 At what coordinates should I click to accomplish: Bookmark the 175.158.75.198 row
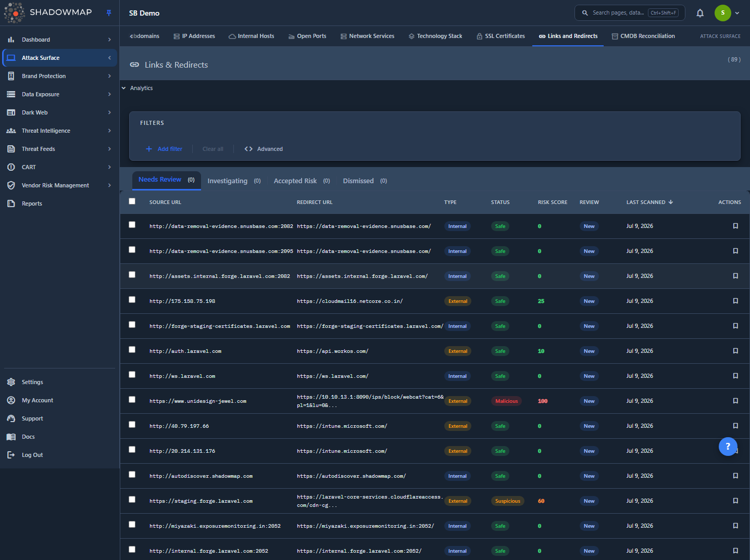pyautogui.click(x=735, y=301)
